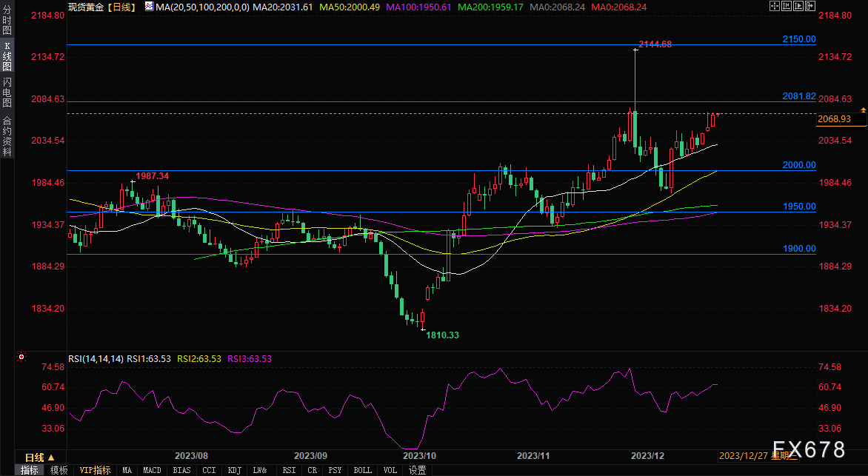
Task: Open the 设置 settings button
Action: [417, 470]
